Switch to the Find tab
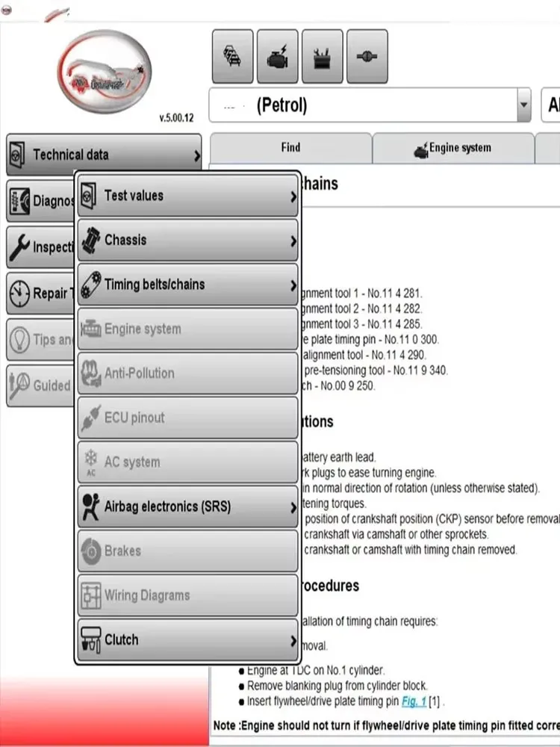This screenshot has width=560, height=747. tap(290, 148)
